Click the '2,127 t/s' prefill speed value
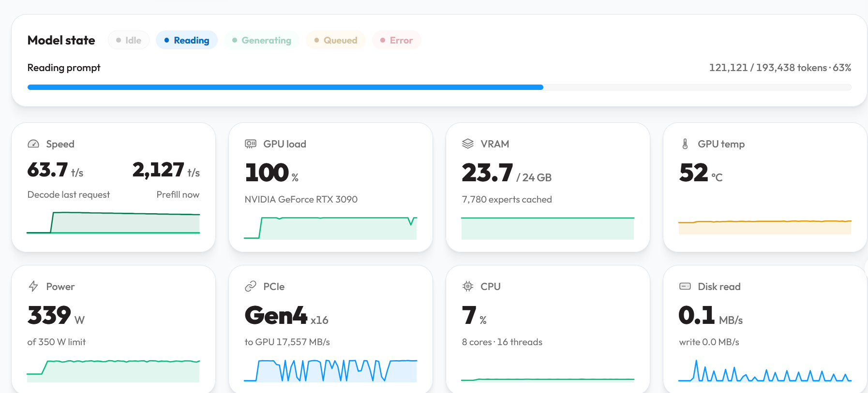This screenshot has width=868, height=393. (166, 170)
